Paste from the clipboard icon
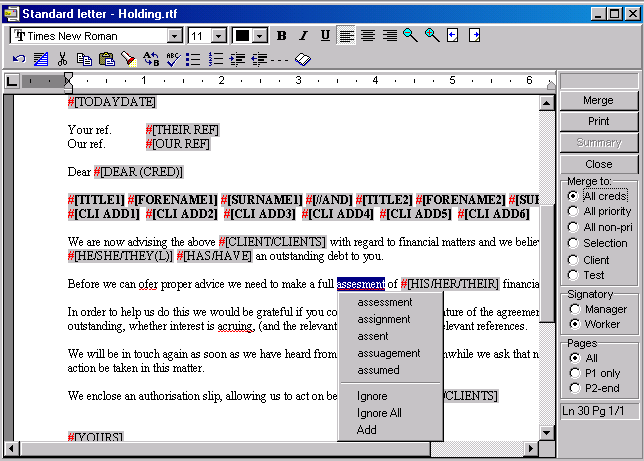 coord(106,59)
